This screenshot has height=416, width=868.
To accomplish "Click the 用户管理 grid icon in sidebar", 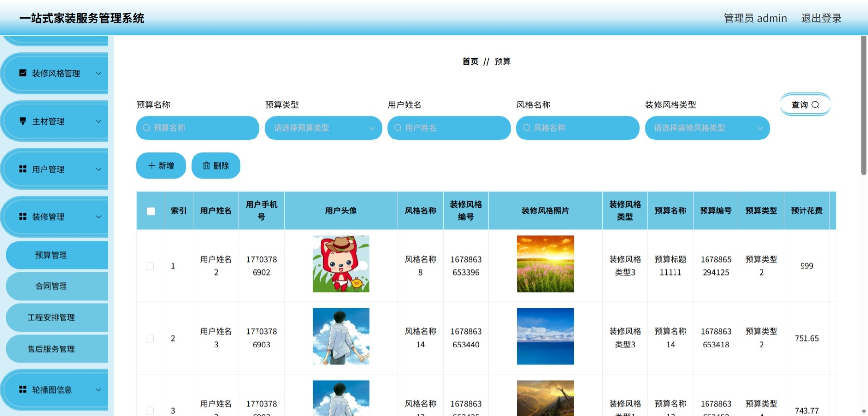I will coord(23,169).
